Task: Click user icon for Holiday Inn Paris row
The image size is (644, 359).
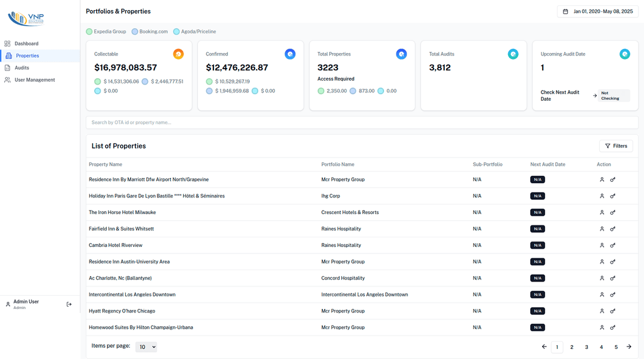Action: [x=602, y=196]
